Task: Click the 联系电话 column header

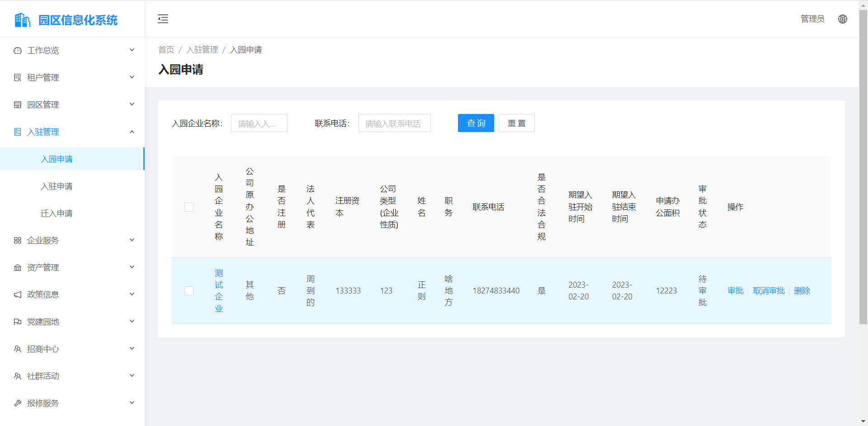Action: point(488,207)
